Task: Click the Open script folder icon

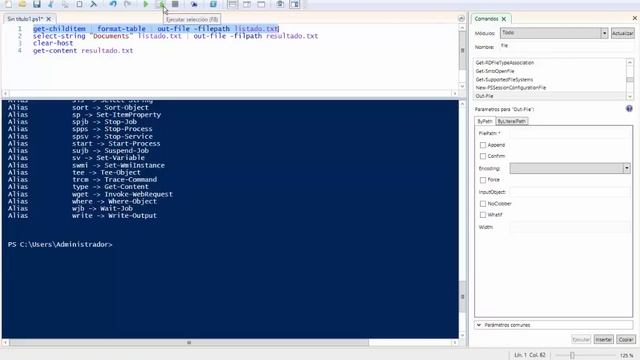Action: [x=22, y=4]
